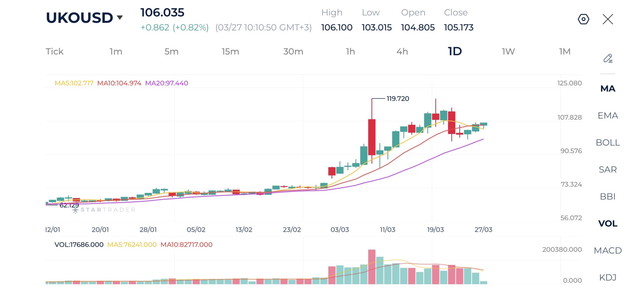Enable the SAR indicator
The height and width of the screenshot is (296, 644).
[x=608, y=170]
